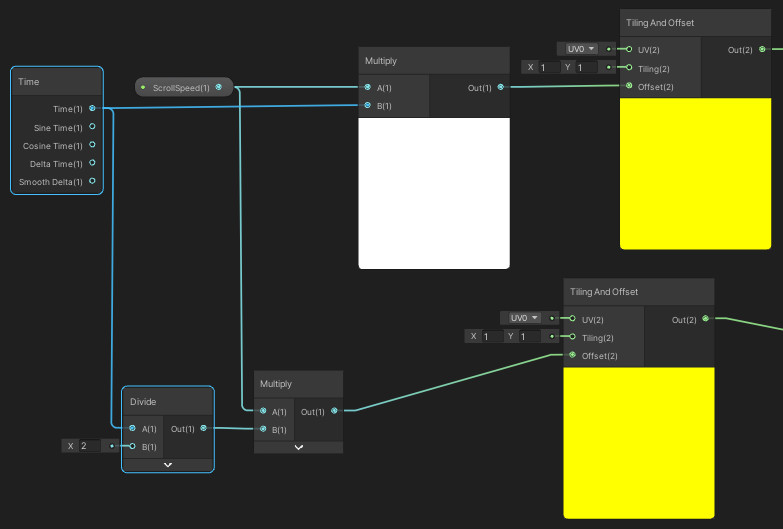This screenshot has width=783, height=529.
Task: Open the UV0 dropdown on lower Tiling node
Action: [x=523, y=318]
